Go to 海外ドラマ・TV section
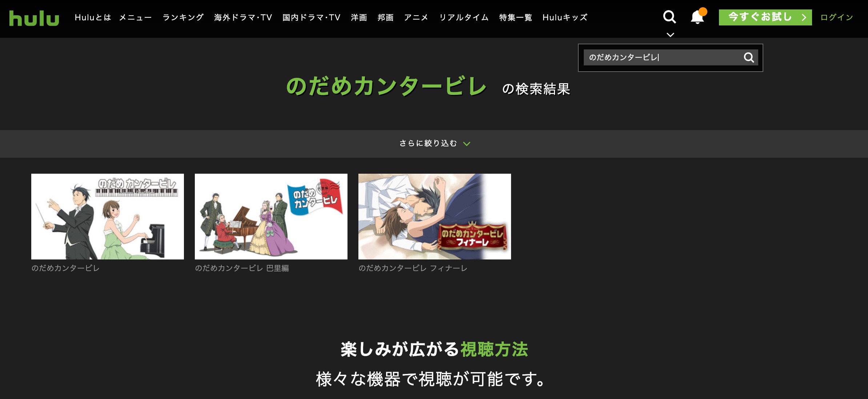The height and width of the screenshot is (399, 868). [243, 17]
